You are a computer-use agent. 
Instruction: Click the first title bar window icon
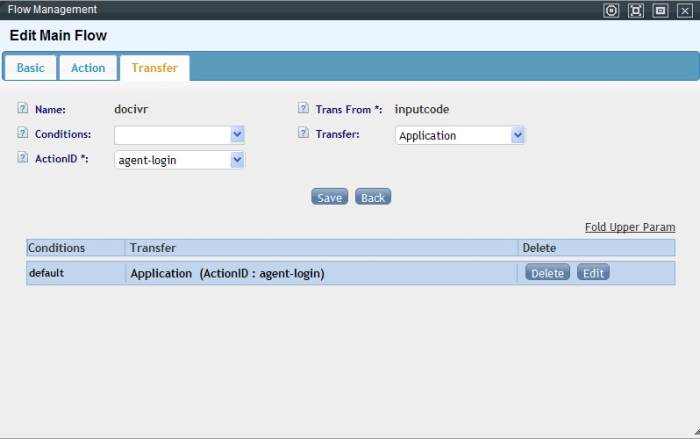tap(611, 10)
